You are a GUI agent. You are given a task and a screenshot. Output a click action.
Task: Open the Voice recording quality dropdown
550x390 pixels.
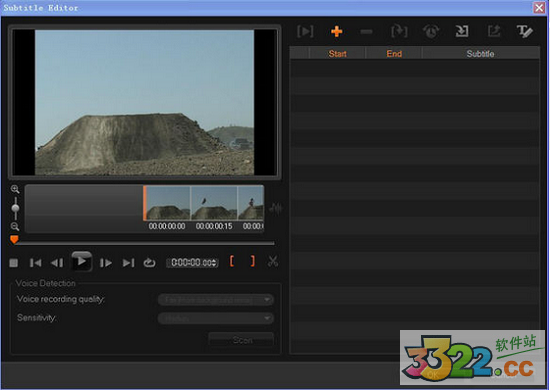(216, 300)
